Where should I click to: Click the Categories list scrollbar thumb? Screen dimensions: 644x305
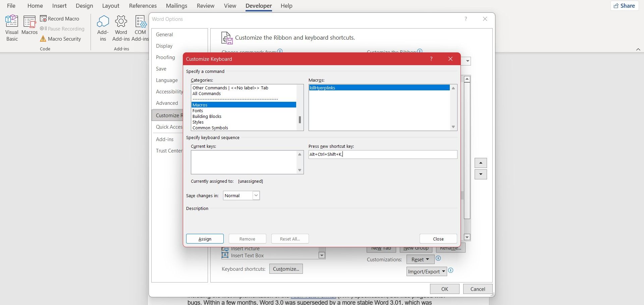[x=300, y=120]
